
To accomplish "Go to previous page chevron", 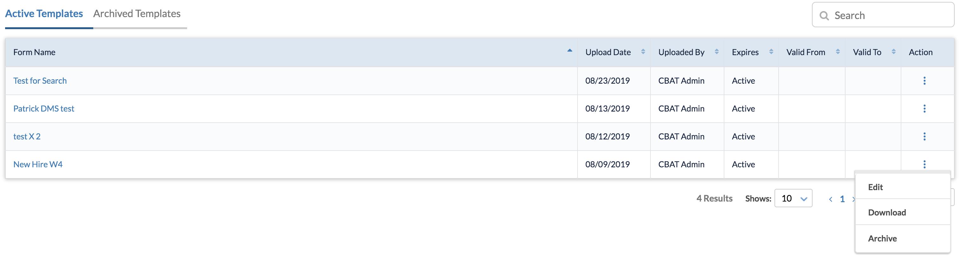I will [x=831, y=199].
